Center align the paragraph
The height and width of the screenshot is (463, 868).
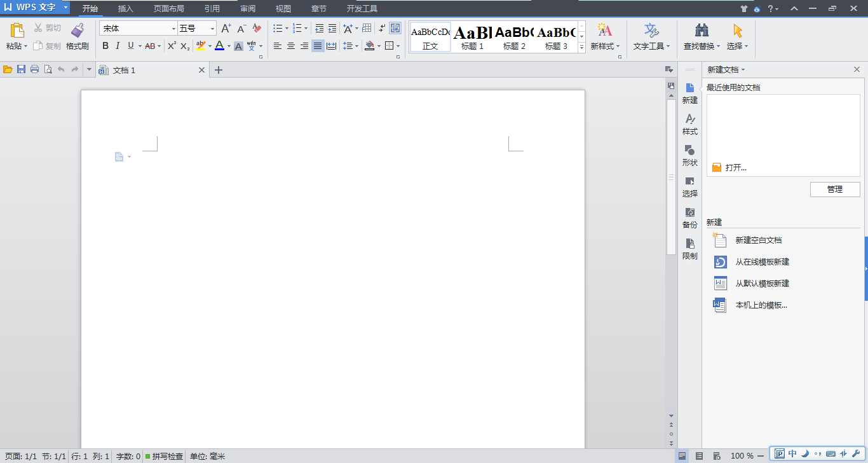[291, 46]
